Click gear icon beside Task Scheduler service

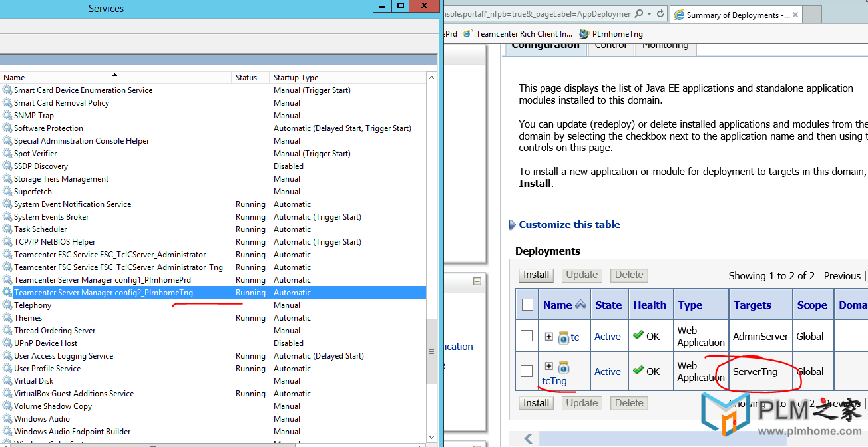click(7, 229)
